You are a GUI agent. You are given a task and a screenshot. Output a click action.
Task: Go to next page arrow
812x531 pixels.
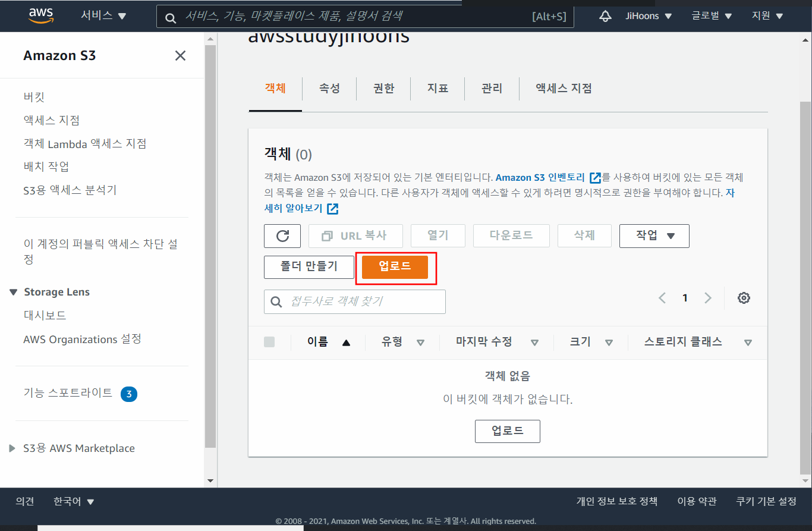click(707, 298)
